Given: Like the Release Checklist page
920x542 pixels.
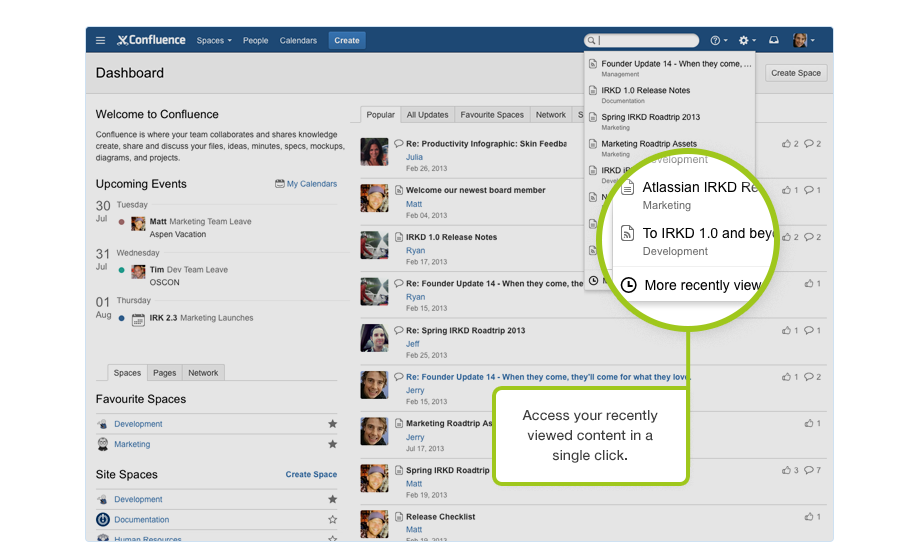Looking at the screenshot, I should point(813,517).
